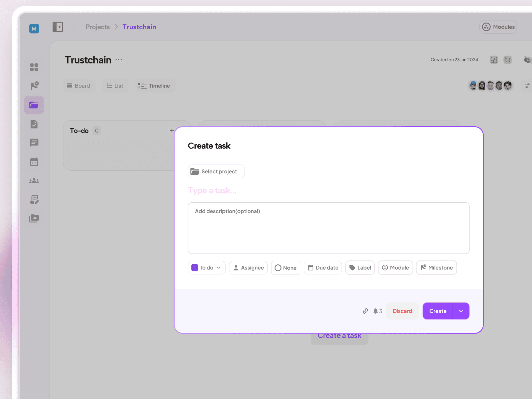Open the chat messages icon in sidebar
Screen dimensions: 532x399
pyautogui.click(x=34, y=143)
